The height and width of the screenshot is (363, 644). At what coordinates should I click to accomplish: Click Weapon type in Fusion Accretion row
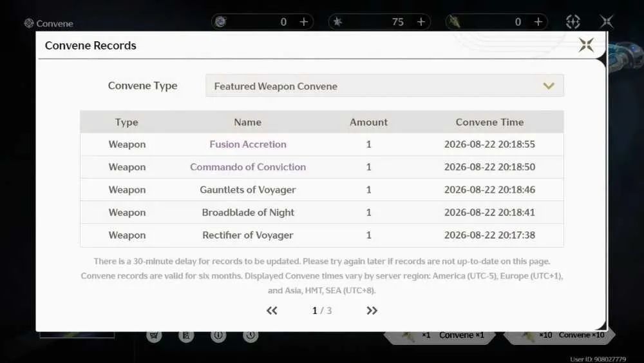(127, 144)
